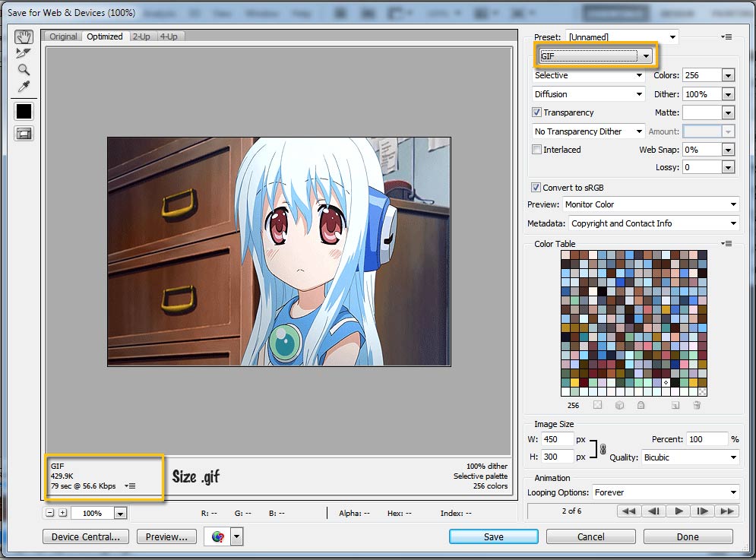The height and width of the screenshot is (560, 756).
Task: Map selected colors to transparent icon
Action: click(597, 405)
